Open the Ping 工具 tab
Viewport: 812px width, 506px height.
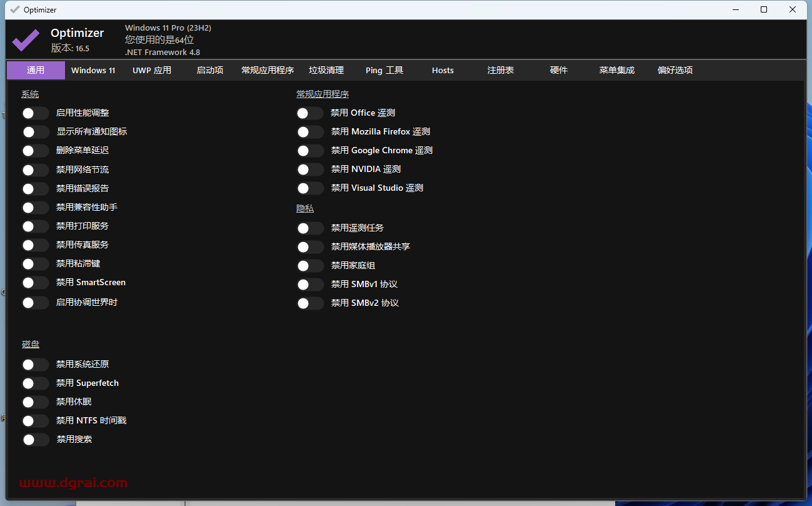click(384, 70)
